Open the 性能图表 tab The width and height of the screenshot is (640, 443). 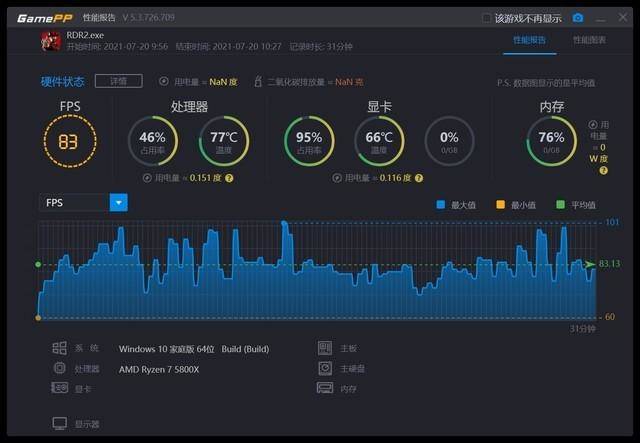coord(589,40)
